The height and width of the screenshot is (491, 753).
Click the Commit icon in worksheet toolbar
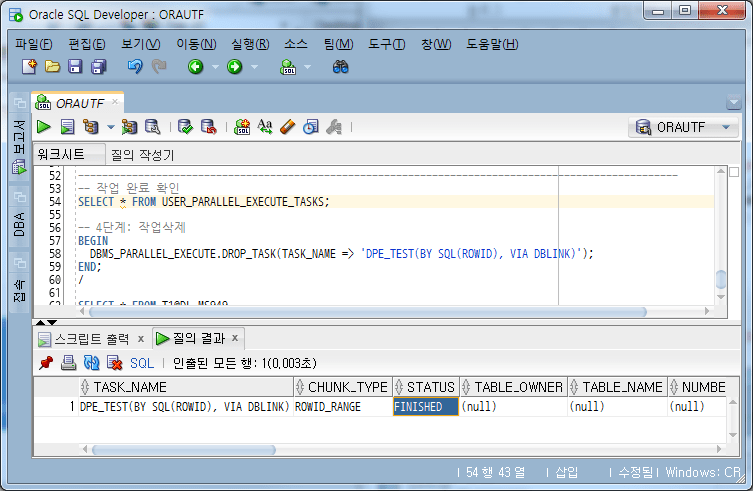pos(185,127)
